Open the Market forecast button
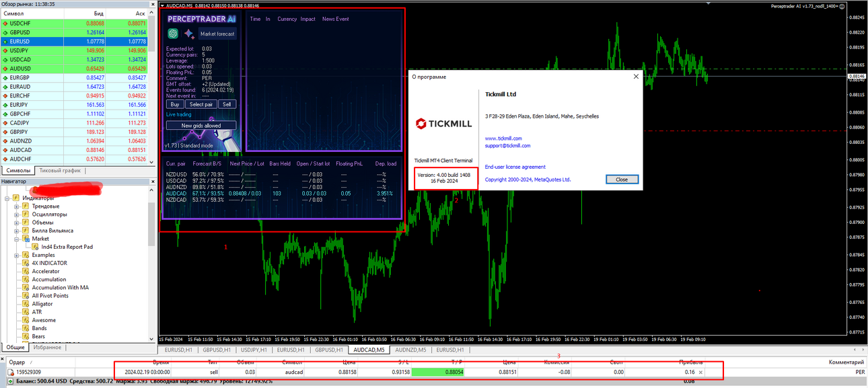This screenshot has width=868, height=388. click(x=217, y=34)
